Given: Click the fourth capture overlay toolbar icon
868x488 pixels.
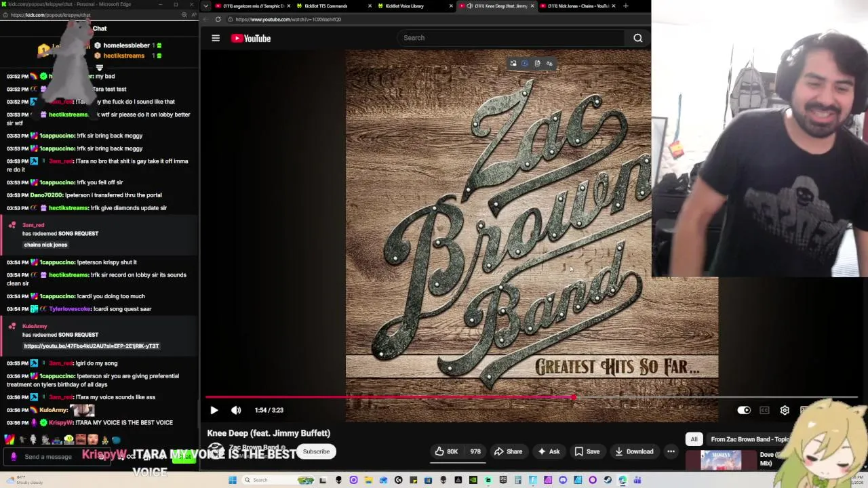Looking at the screenshot, I should point(549,64).
